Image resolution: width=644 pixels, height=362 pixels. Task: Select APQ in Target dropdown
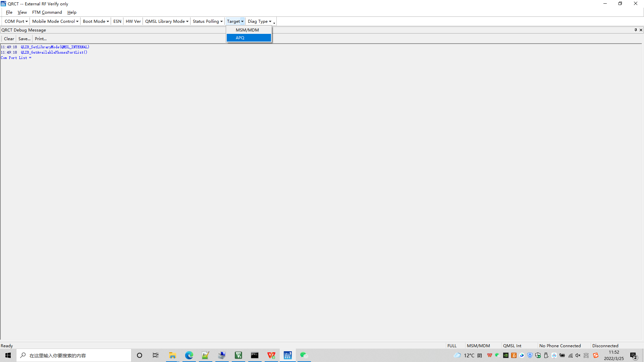coord(249,38)
